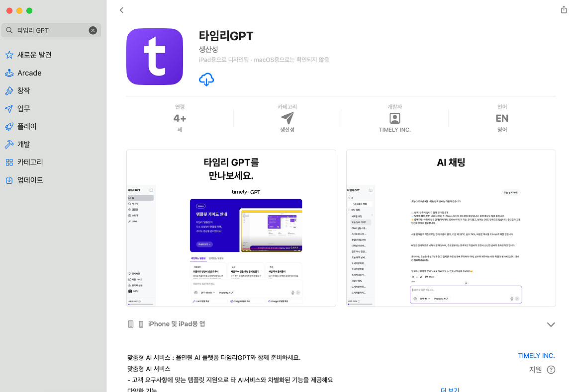Click the purple 타임리GPT app icon
The image size is (574, 392).
tap(155, 57)
